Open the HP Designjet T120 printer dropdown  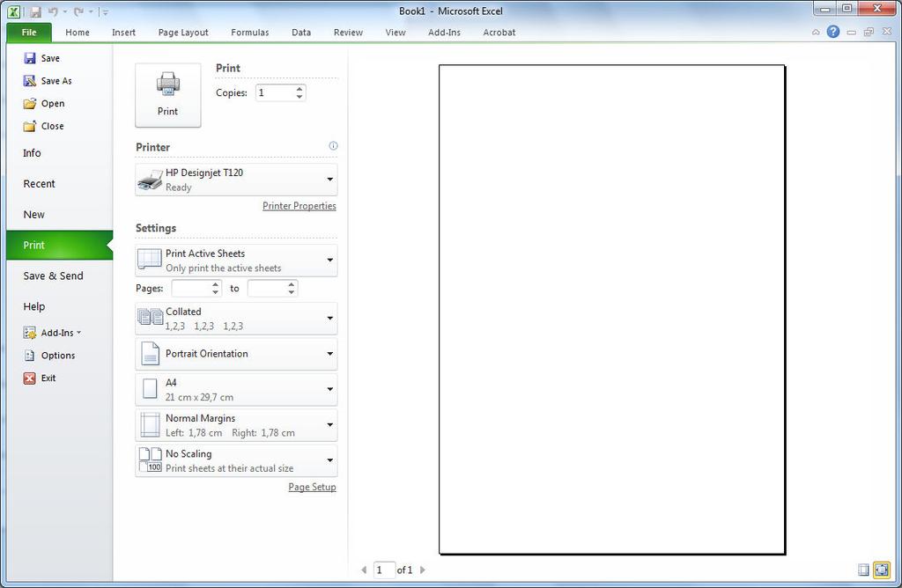[236, 180]
